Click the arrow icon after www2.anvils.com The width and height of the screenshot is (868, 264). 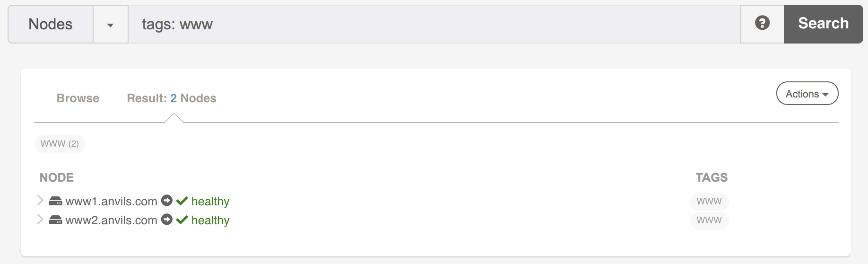click(x=167, y=220)
